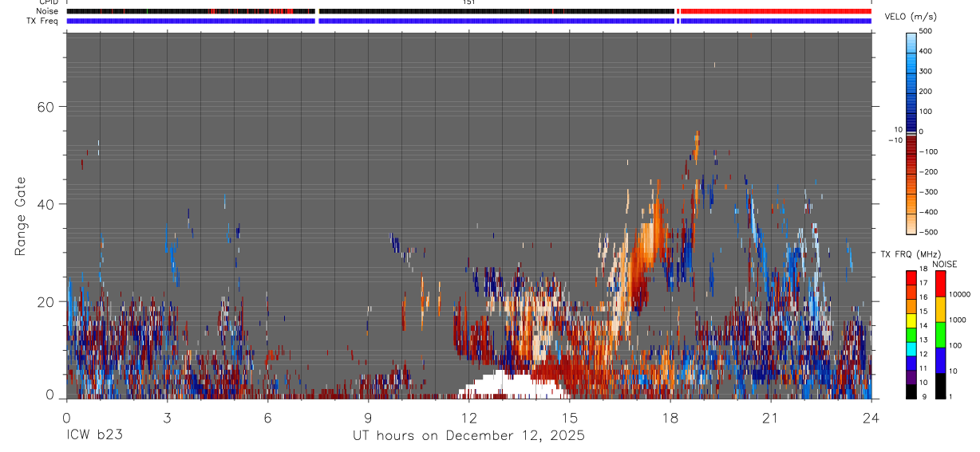The height and width of the screenshot is (452, 980).
Task: Click the 300 label on velocity scale
Action: 926,71
